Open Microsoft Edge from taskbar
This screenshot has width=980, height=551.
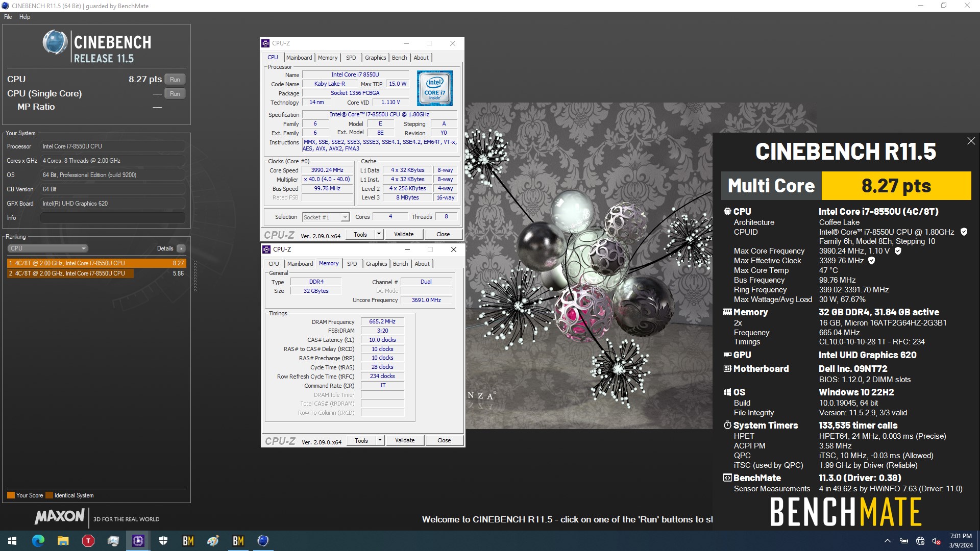pyautogui.click(x=38, y=541)
